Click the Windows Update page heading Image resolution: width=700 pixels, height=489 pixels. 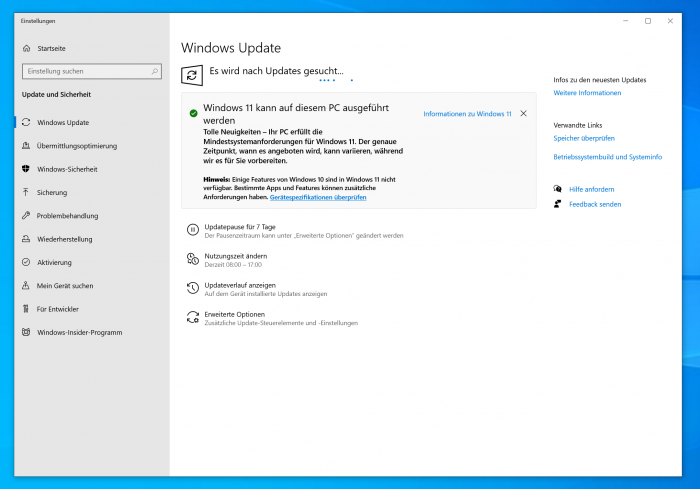(x=231, y=48)
